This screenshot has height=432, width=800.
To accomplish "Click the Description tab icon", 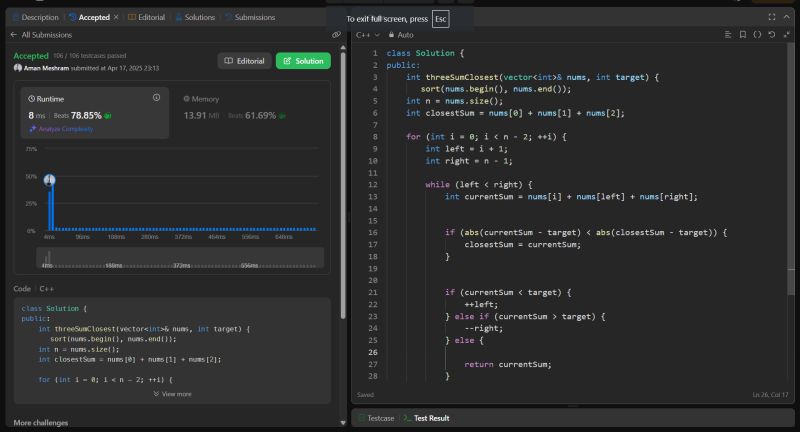I will pyautogui.click(x=15, y=17).
